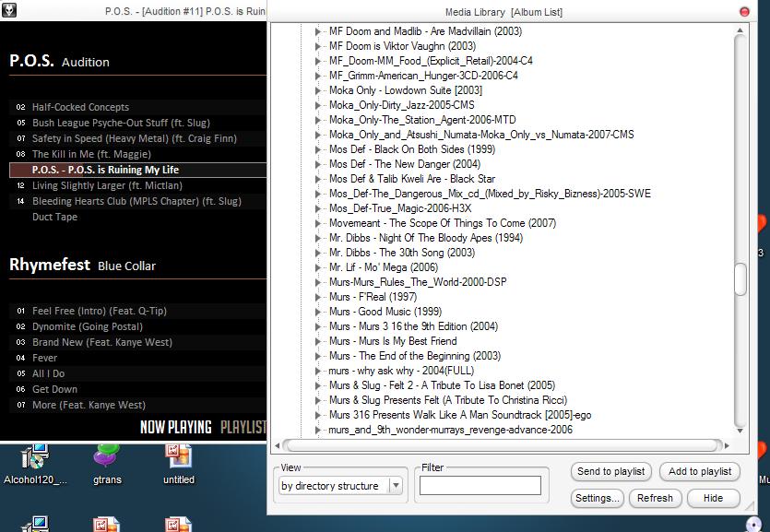Viewport: 770px width, 532px height.
Task: Select track Feel Free (Intro)
Action: click(137, 311)
